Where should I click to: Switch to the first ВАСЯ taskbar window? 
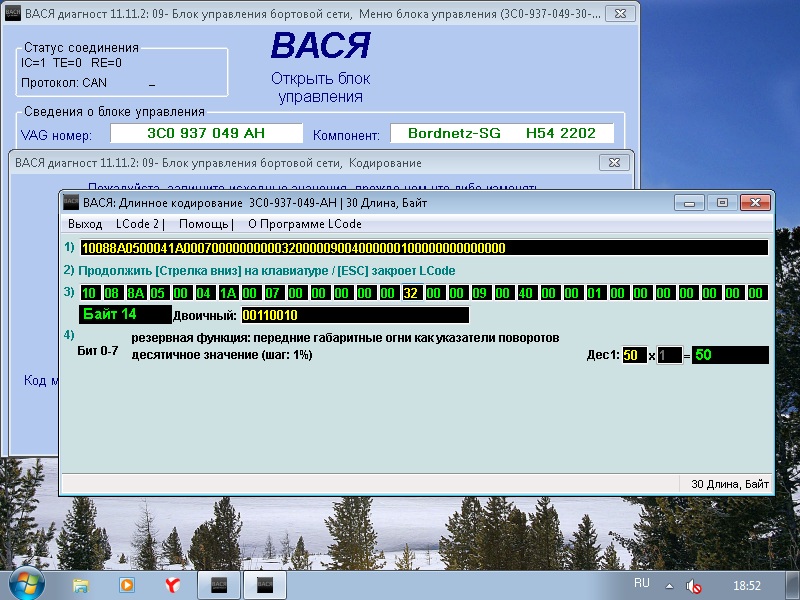[x=219, y=584]
